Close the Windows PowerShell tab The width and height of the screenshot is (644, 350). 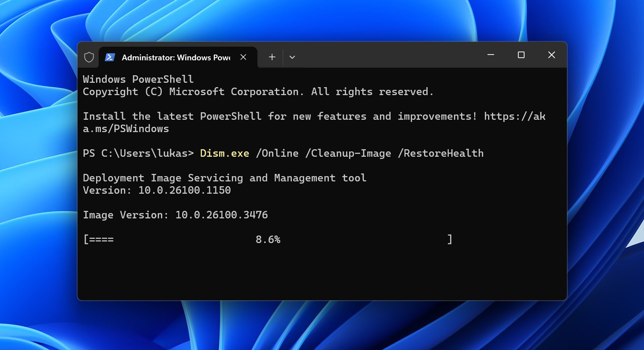(243, 57)
